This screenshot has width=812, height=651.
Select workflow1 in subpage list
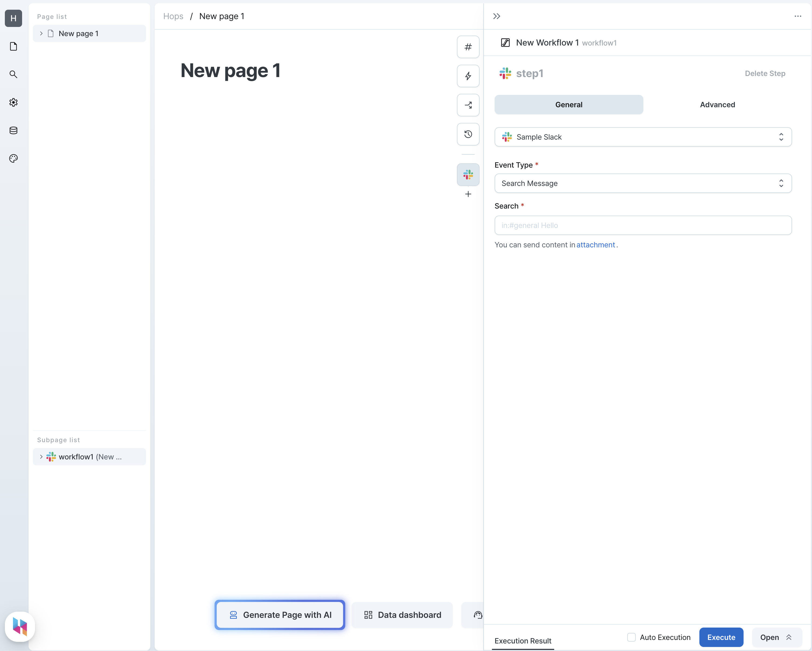tap(89, 457)
